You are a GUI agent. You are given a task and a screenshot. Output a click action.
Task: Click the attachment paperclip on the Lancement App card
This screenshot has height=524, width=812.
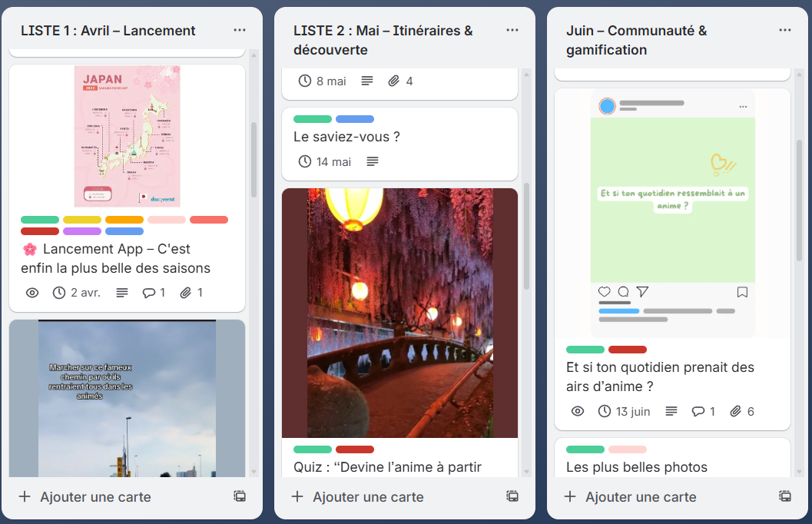point(185,293)
